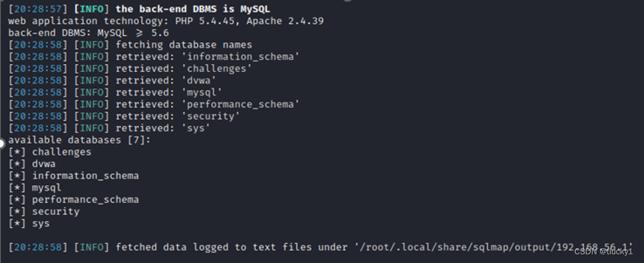Click the CSDN @tlucky1 watermark
The image size is (644, 263).
603,252
